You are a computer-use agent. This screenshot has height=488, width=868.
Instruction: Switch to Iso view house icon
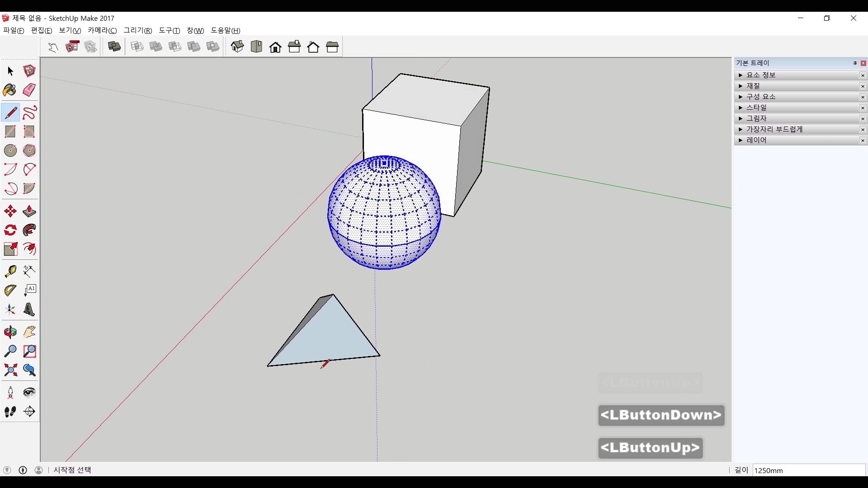[237, 47]
